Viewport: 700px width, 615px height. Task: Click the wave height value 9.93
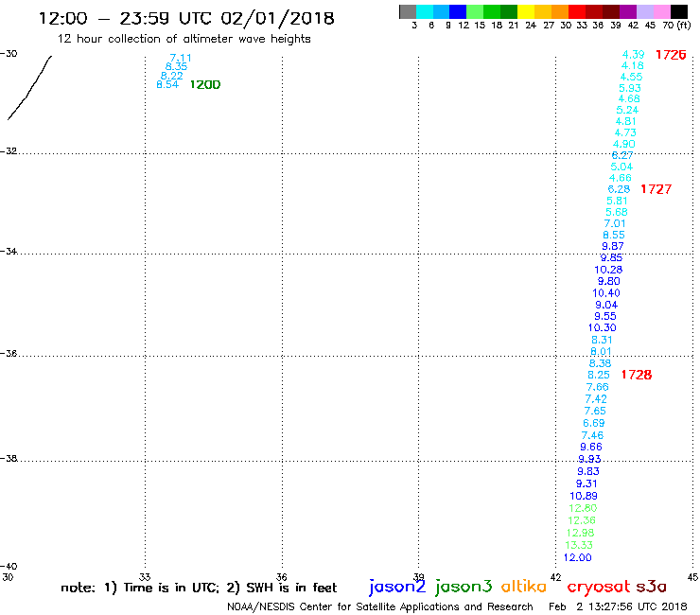point(589,459)
